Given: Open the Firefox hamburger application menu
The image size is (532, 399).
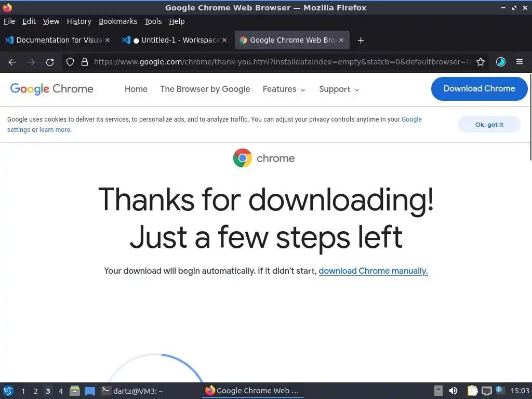Looking at the screenshot, I should [x=520, y=62].
